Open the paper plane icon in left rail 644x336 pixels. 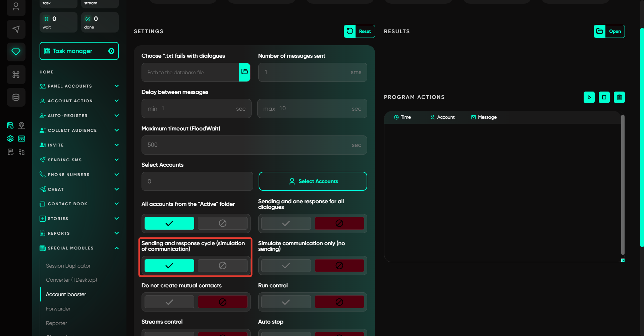[16, 30]
